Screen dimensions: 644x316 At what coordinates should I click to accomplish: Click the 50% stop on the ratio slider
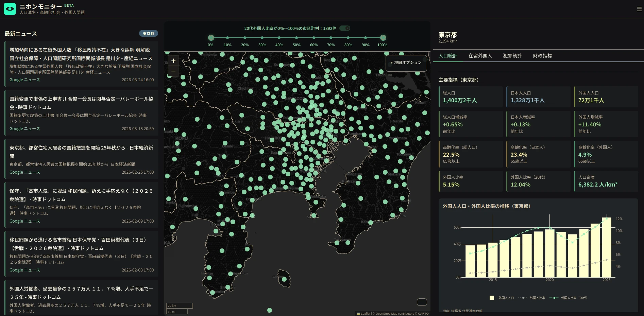(x=296, y=38)
